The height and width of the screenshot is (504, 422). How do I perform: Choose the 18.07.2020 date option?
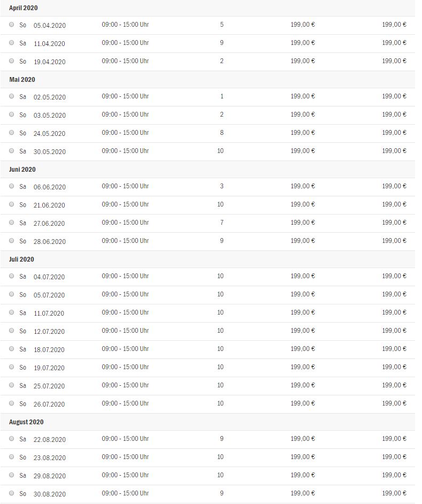(12, 349)
